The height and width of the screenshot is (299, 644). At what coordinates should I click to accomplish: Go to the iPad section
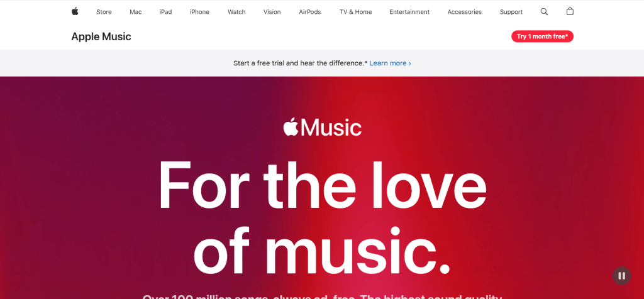[x=165, y=12]
